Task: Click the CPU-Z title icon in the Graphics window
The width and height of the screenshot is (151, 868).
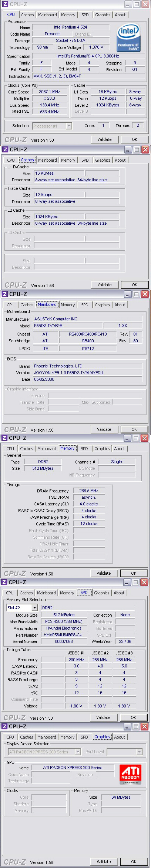Action: coord(4,726)
